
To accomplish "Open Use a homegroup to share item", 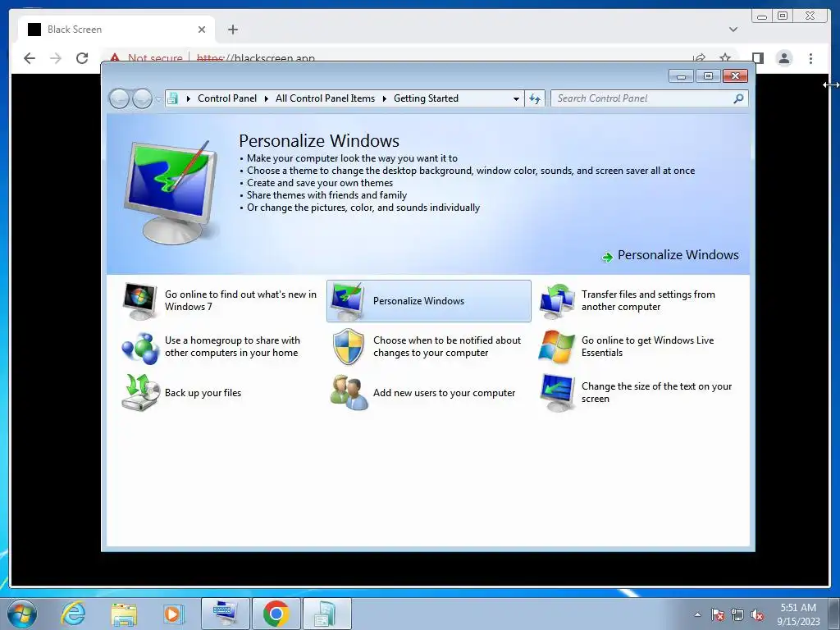I will click(x=220, y=347).
